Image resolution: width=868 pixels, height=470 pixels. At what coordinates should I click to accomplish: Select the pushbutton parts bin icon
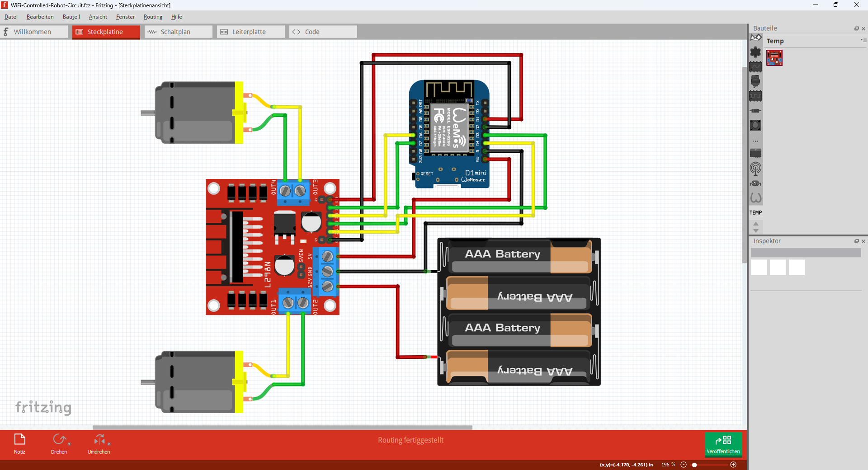coord(755,125)
